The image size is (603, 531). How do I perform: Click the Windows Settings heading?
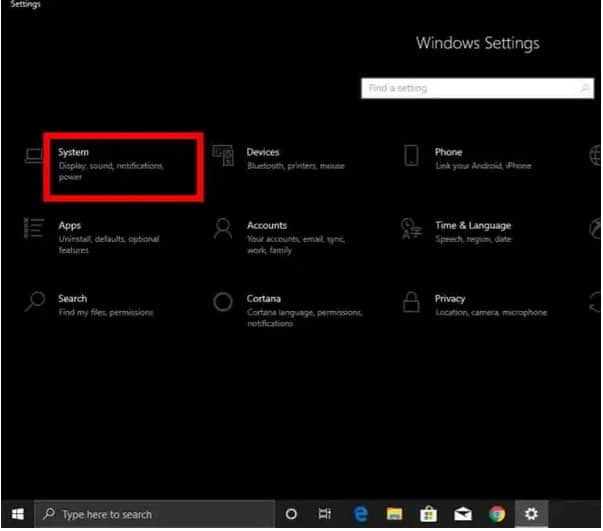(x=478, y=43)
